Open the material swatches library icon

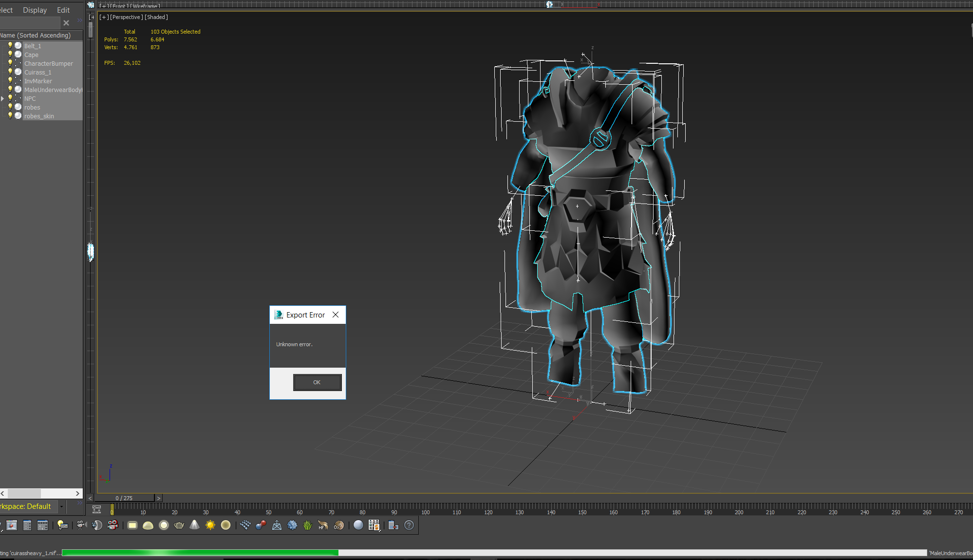(x=374, y=525)
